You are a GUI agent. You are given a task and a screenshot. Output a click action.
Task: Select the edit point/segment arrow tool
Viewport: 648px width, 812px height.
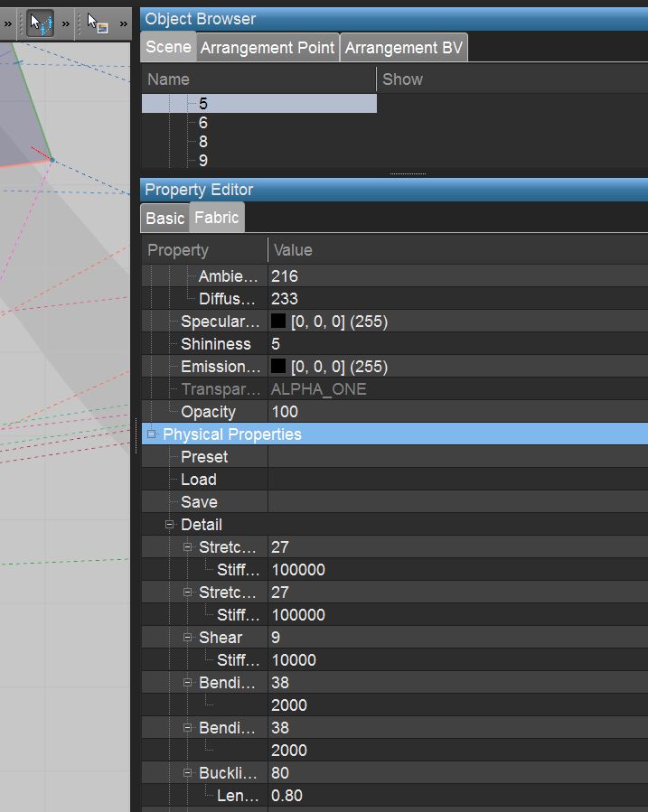(x=41, y=23)
